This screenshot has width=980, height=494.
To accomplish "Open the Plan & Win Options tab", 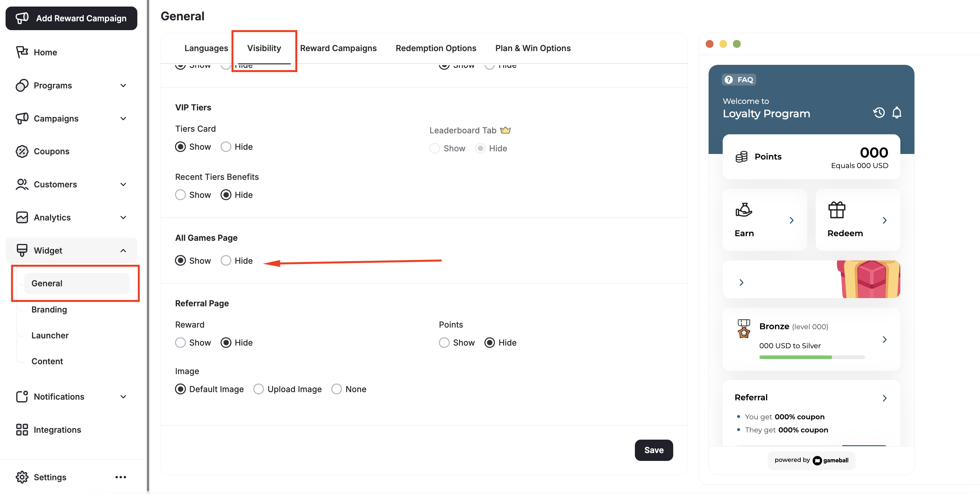I will coord(533,48).
